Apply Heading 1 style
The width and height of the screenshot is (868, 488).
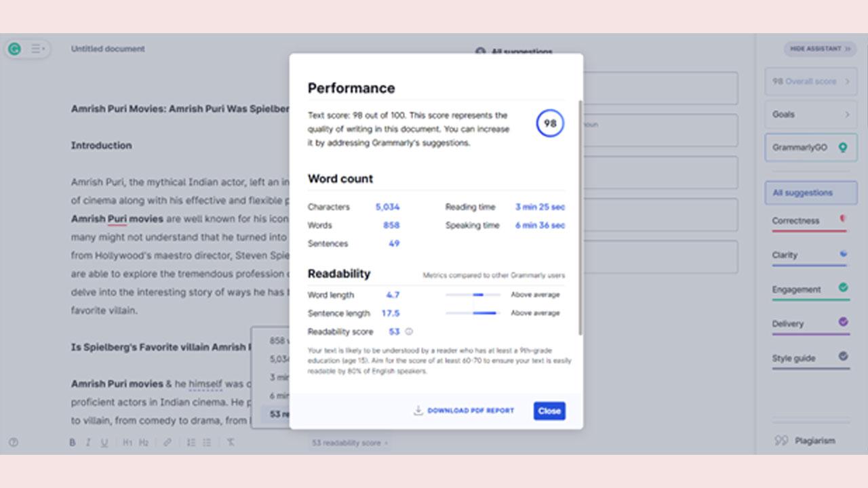tap(127, 443)
